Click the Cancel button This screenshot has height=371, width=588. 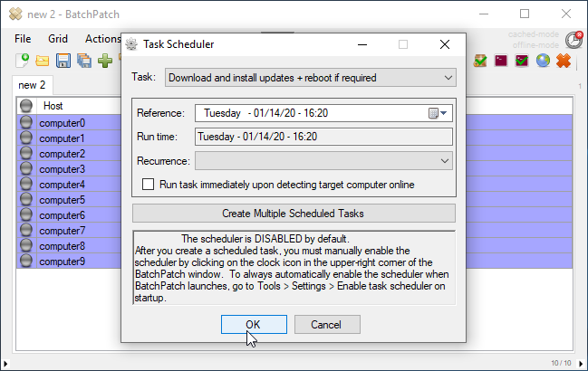click(327, 324)
